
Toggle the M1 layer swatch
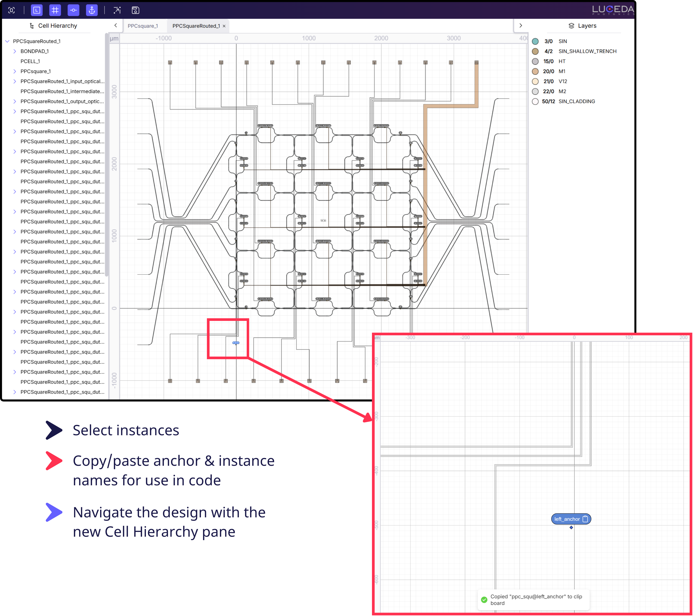point(535,71)
